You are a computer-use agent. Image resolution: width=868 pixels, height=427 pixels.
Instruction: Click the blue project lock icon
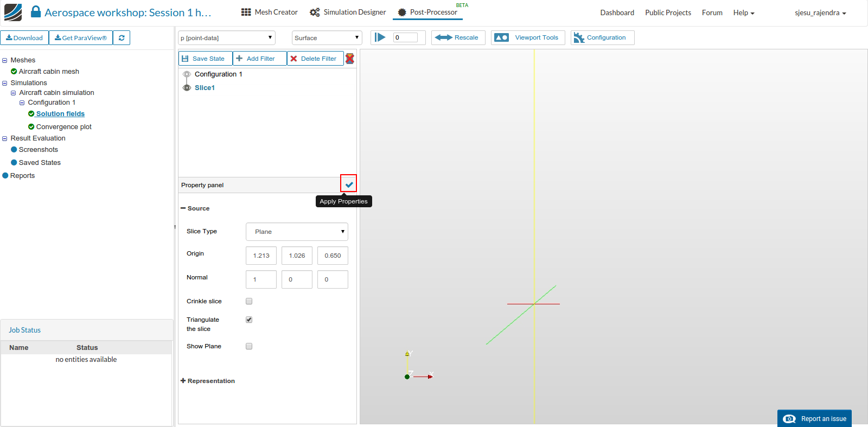[36, 11]
